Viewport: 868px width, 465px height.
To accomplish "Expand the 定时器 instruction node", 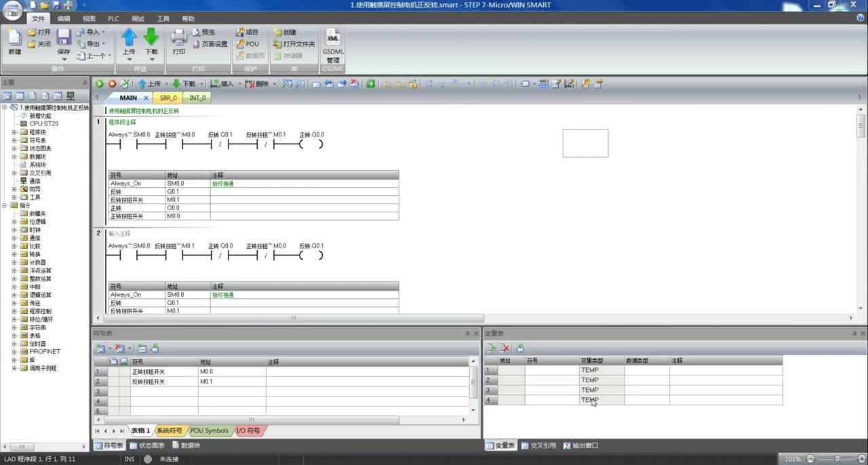I will click(14, 344).
